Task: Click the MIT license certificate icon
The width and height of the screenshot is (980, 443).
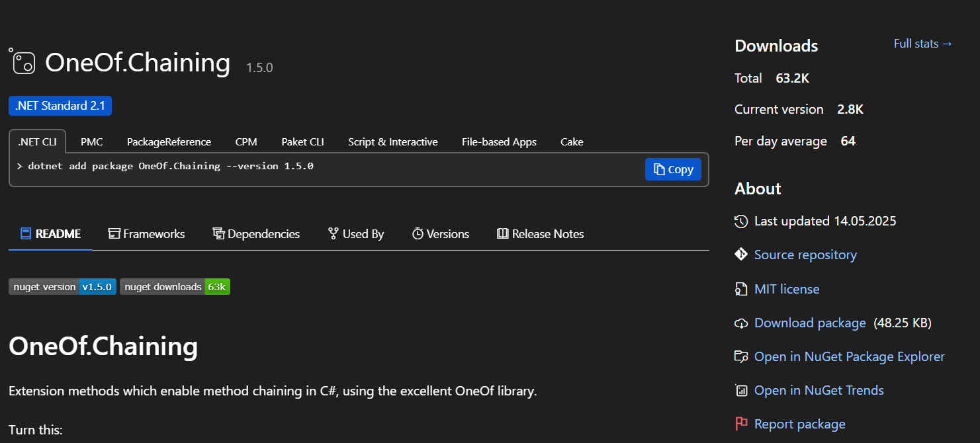Action: click(741, 289)
